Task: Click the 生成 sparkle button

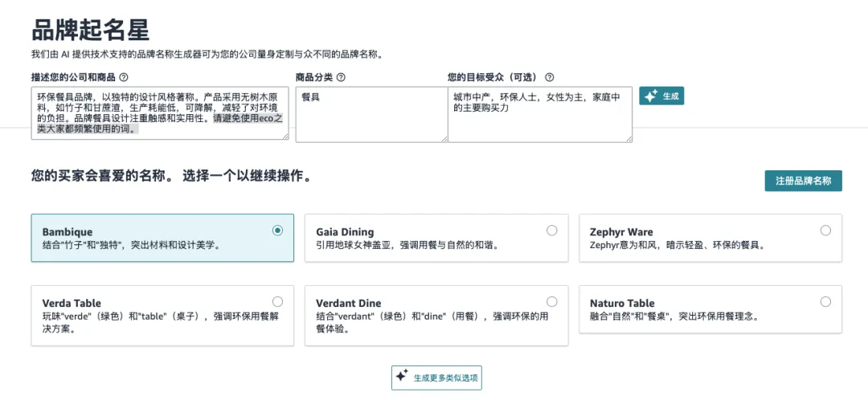Action: click(661, 96)
